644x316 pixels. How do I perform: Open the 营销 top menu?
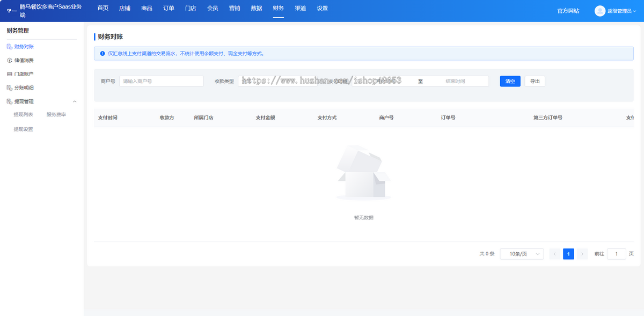pyautogui.click(x=235, y=8)
